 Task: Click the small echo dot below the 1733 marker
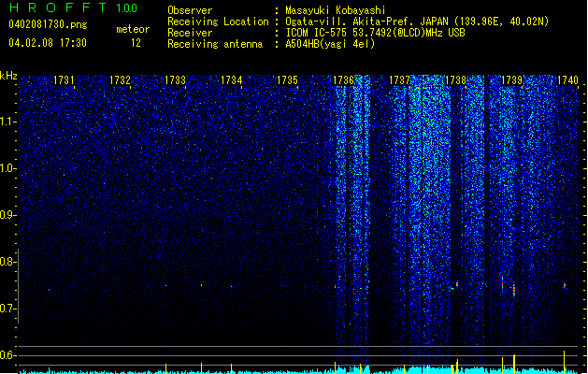pyautogui.click(x=165, y=286)
